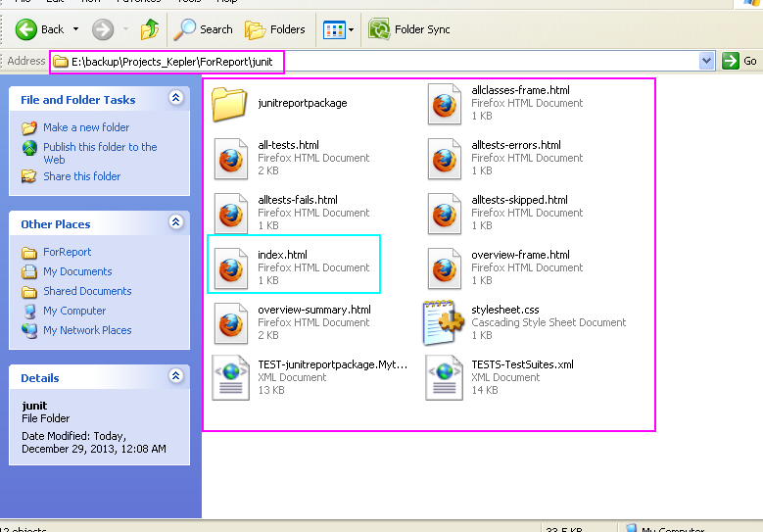Collapse the Details panel

tap(175, 376)
